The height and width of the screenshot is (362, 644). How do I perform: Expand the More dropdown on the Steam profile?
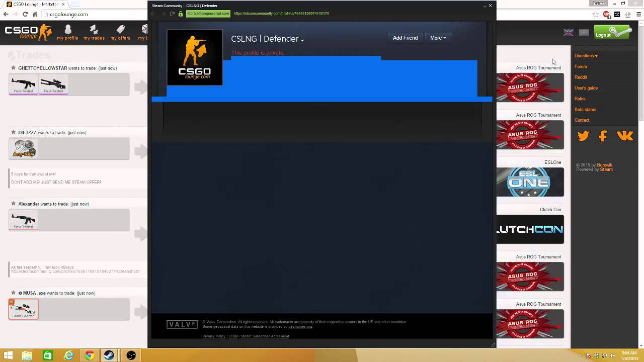438,38
